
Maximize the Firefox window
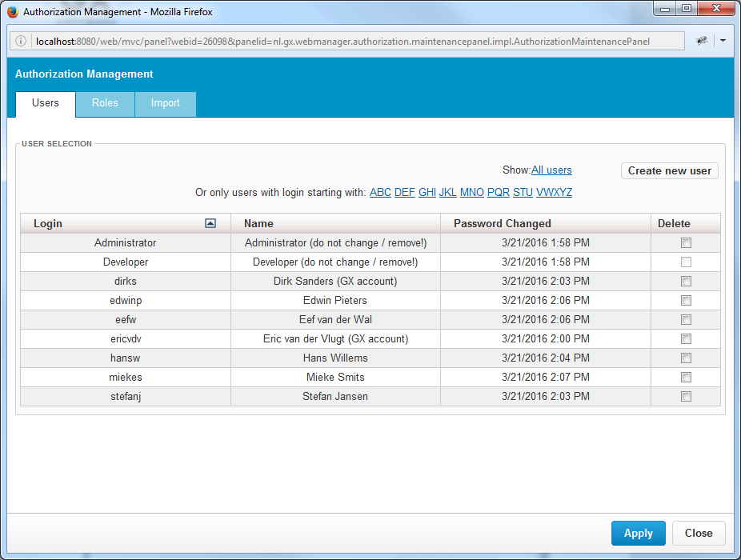pyautogui.click(x=687, y=9)
